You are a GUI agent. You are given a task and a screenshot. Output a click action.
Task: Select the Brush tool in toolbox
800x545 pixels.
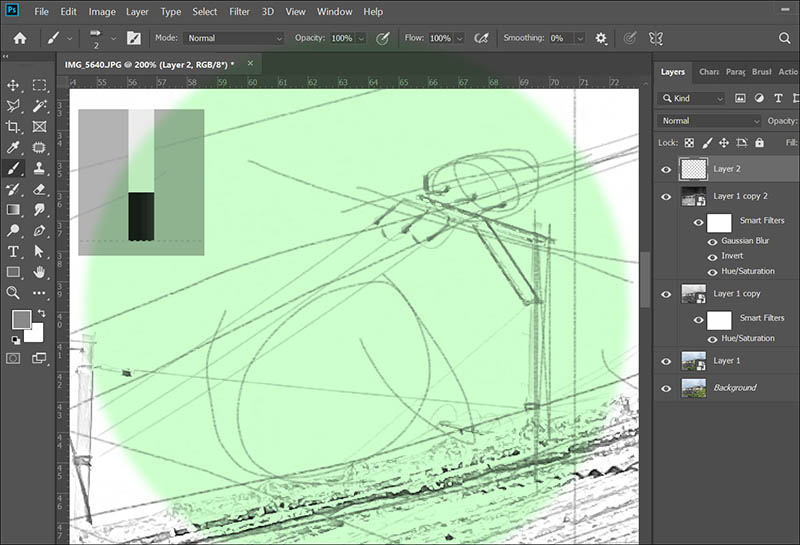pos(13,168)
